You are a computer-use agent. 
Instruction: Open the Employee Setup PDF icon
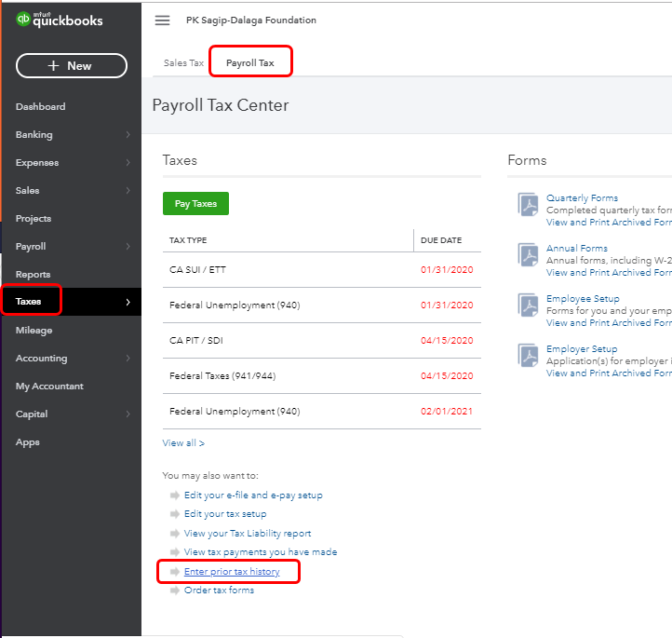pyautogui.click(x=528, y=305)
